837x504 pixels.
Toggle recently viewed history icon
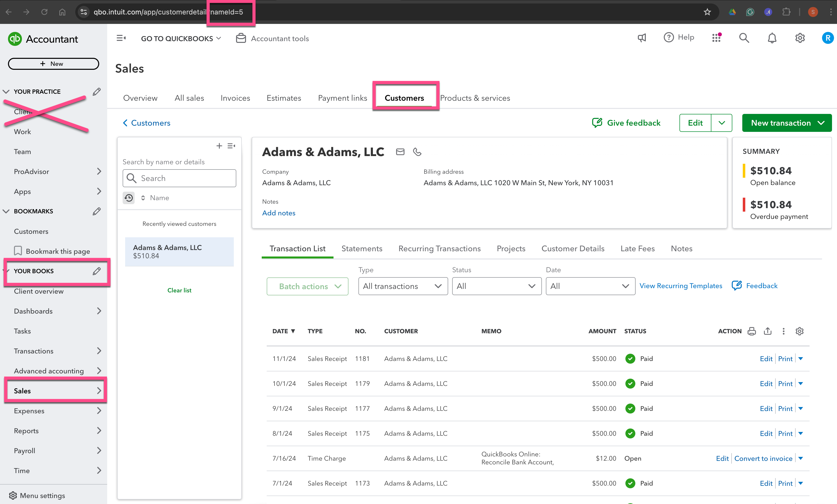pyautogui.click(x=129, y=198)
